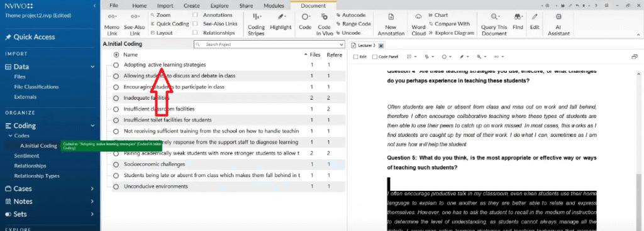Click the Code circle icon
644x231 pixels.
point(305,17)
